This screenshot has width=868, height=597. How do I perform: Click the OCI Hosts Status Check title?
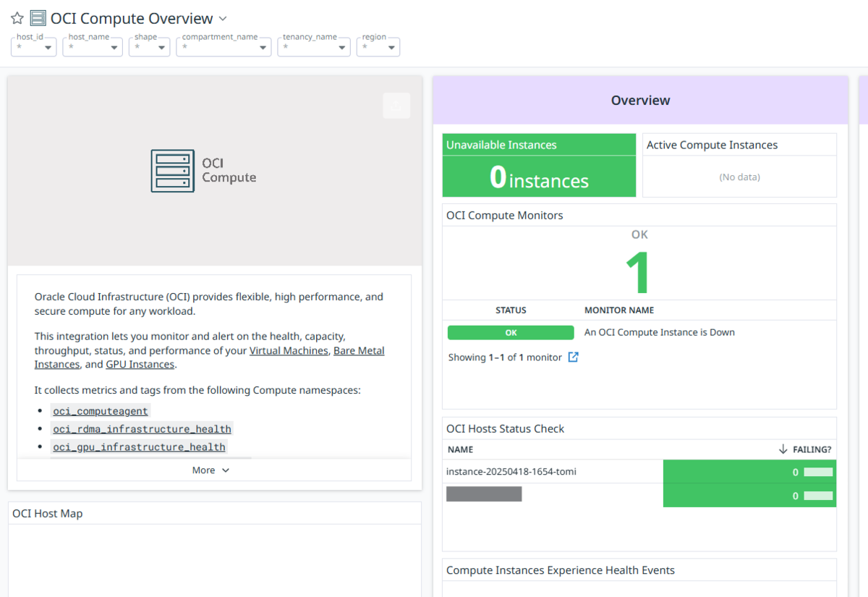506,428
